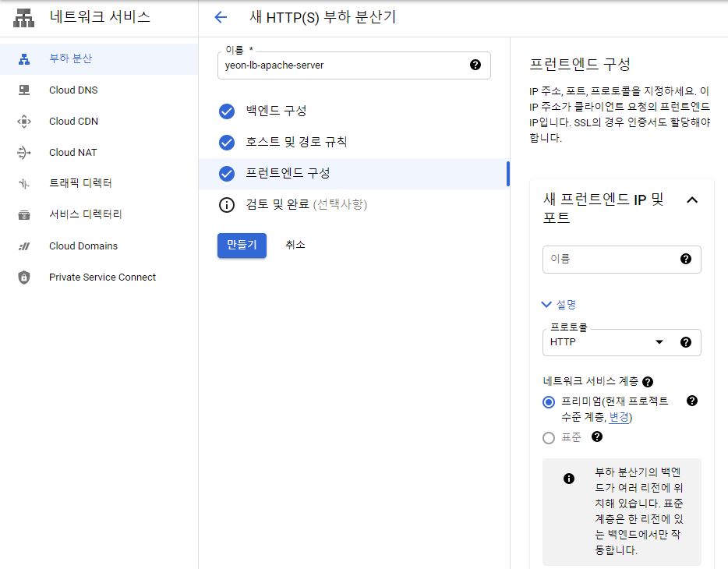Click the 백엔드 구성 checkmark icon

227,111
